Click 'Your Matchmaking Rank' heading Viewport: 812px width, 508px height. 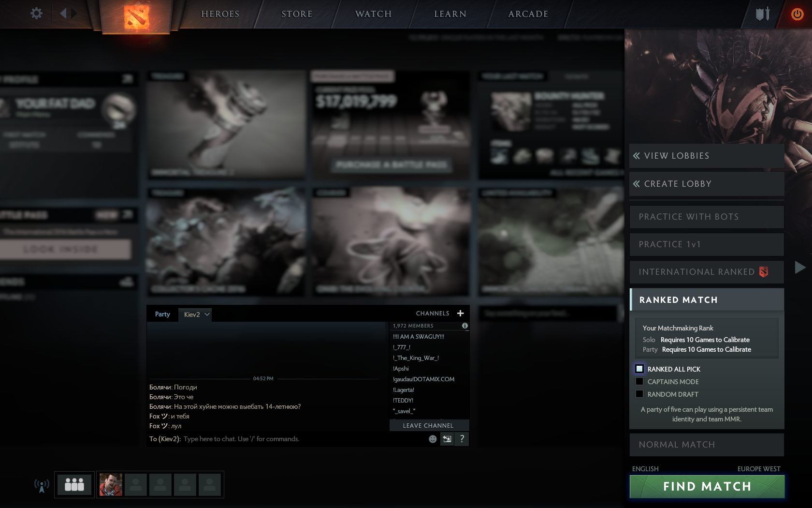678,328
